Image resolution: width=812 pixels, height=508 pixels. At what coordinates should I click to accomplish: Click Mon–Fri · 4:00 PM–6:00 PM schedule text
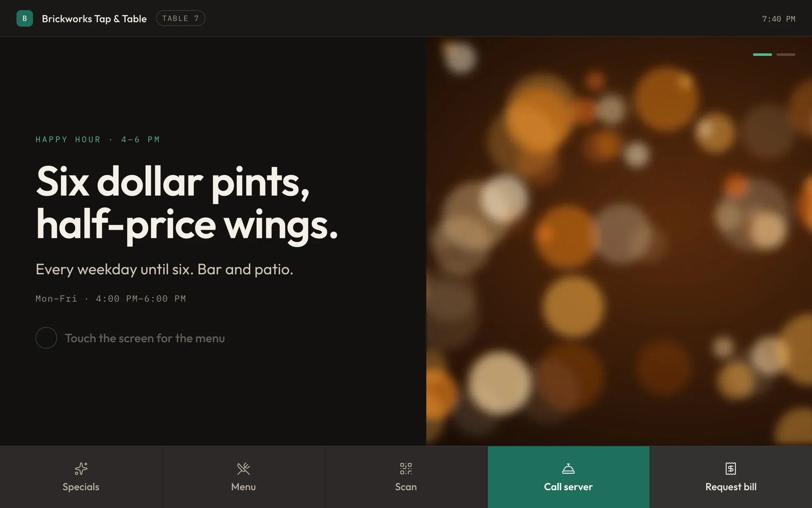tap(111, 298)
